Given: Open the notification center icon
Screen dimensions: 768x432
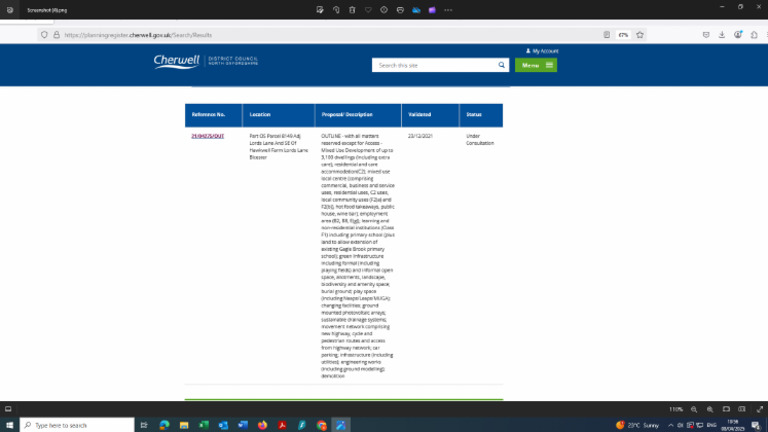Looking at the screenshot, I should [x=756, y=425].
